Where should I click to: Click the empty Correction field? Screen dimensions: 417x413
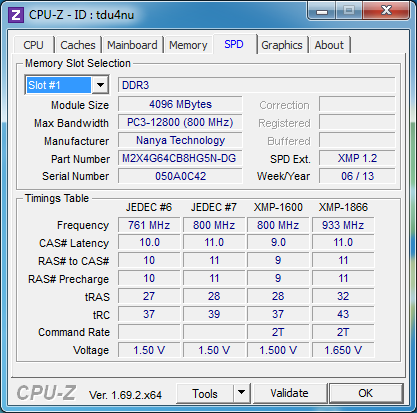pyautogui.click(x=357, y=104)
